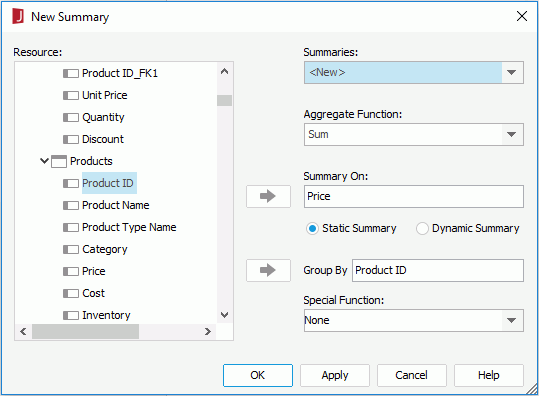The height and width of the screenshot is (396, 539).
Task: Select Category field in tree
Action: coord(105,249)
